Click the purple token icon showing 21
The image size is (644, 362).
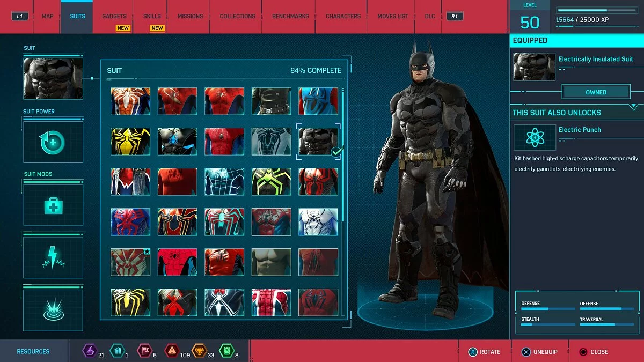tap(89, 351)
